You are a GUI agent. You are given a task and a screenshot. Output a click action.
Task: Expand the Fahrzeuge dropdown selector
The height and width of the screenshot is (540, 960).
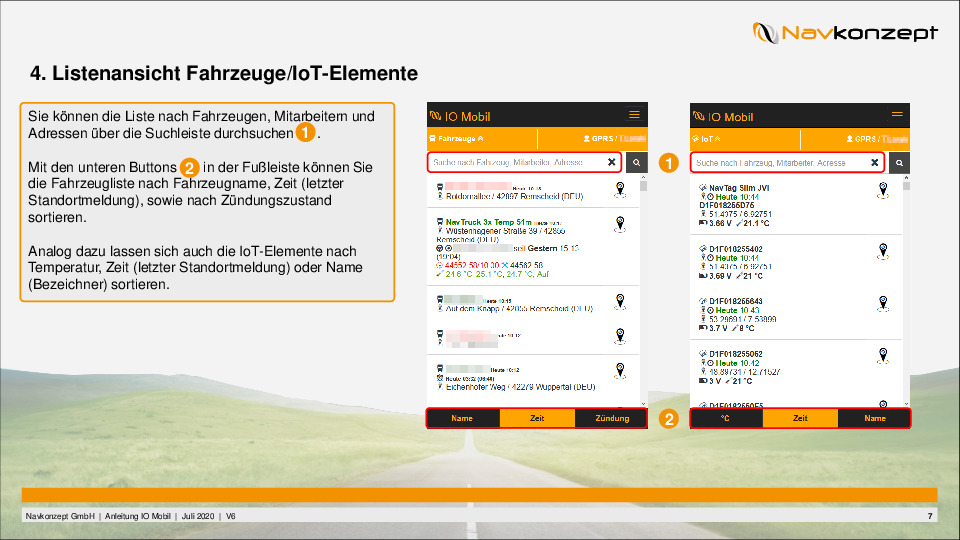point(456,139)
